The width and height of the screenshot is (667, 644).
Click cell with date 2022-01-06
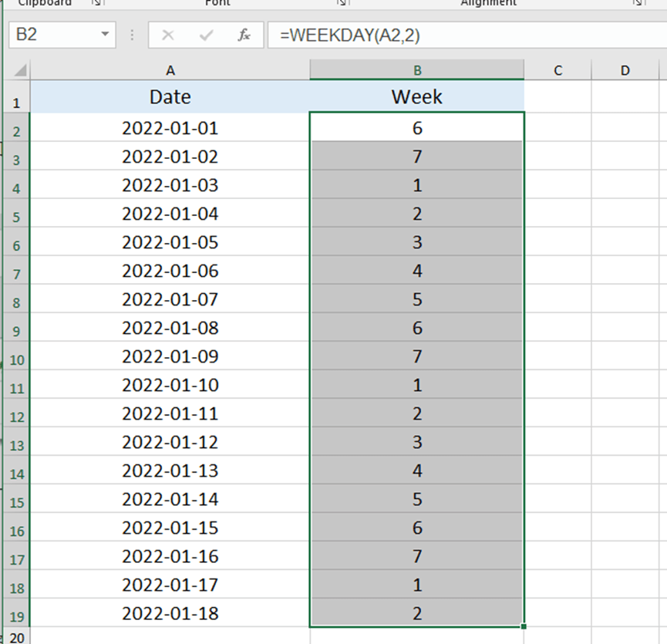coord(170,270)
